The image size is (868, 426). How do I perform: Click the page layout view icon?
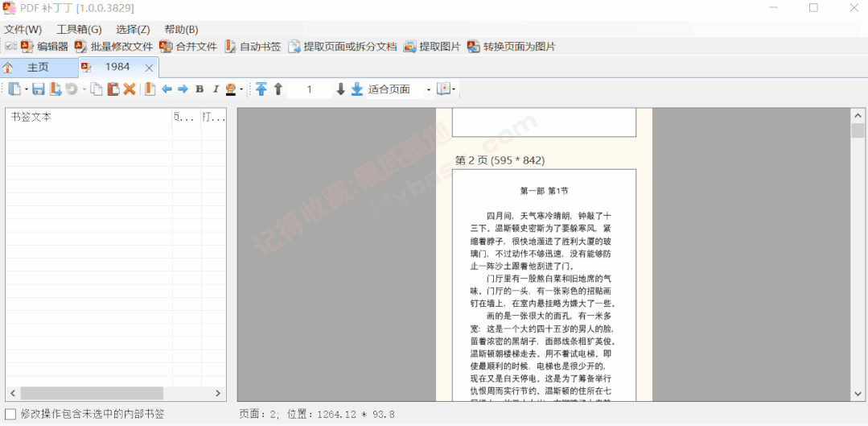click(x=443, y=89)
